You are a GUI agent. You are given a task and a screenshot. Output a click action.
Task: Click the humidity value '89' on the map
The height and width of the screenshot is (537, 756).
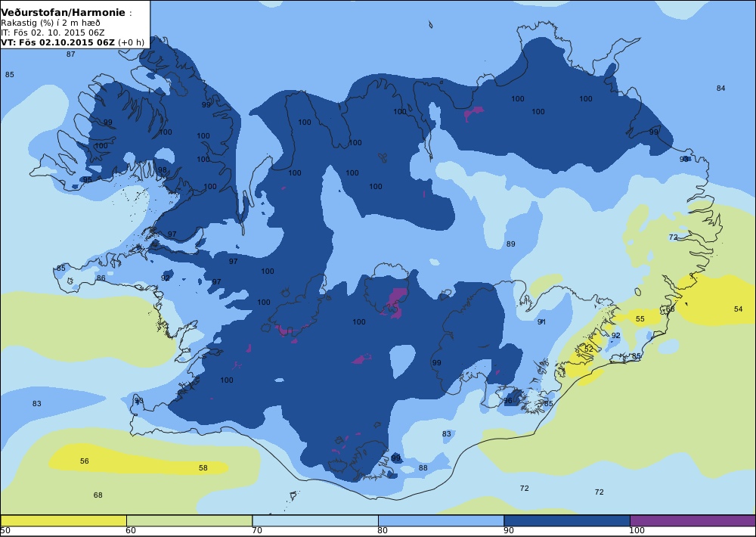(x=510, y=244)
